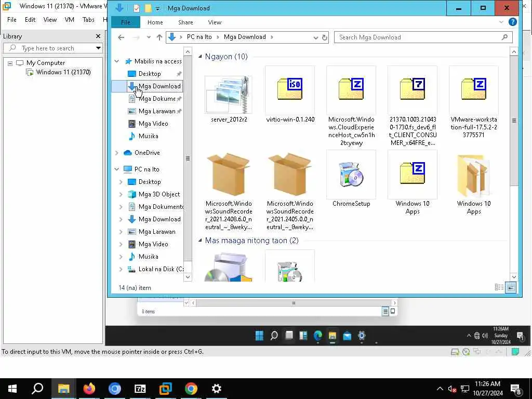Open host taskbar 7-Zip
The width and height of the screenshot is (532, 399).
140,389
